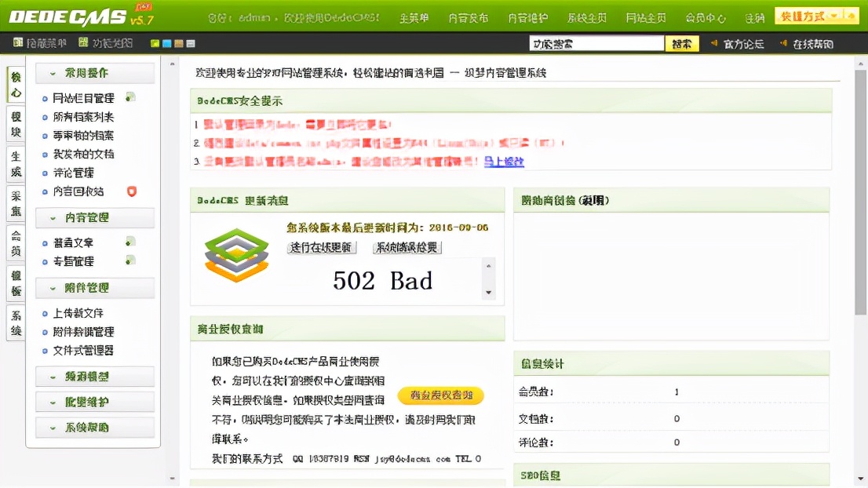
Task: Expand the 系统帮助 sidebar section
Action: [95, 428]
